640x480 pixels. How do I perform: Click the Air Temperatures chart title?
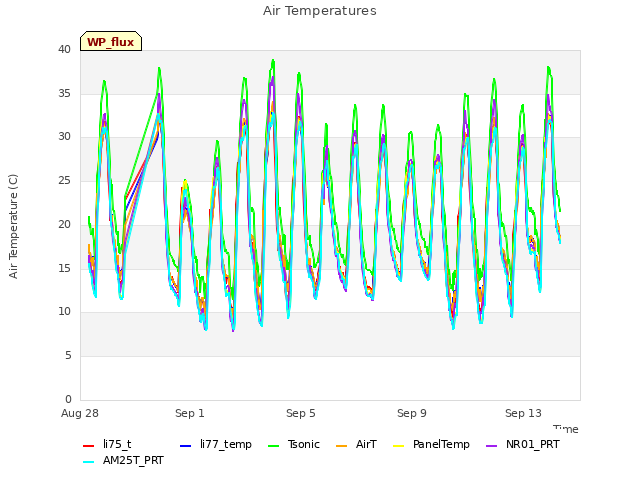[320, 11]
